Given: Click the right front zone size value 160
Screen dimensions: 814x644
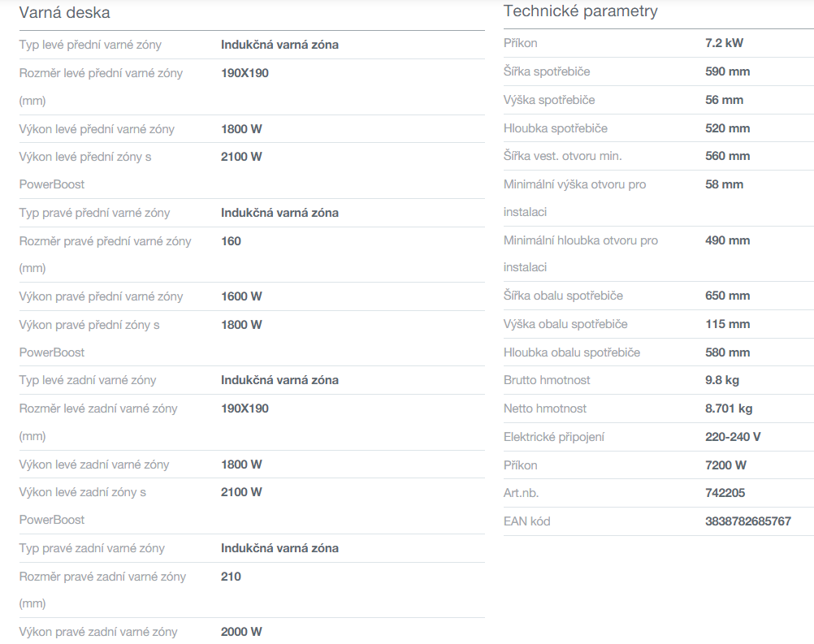Looking at the screenshot, I should 231,241.
